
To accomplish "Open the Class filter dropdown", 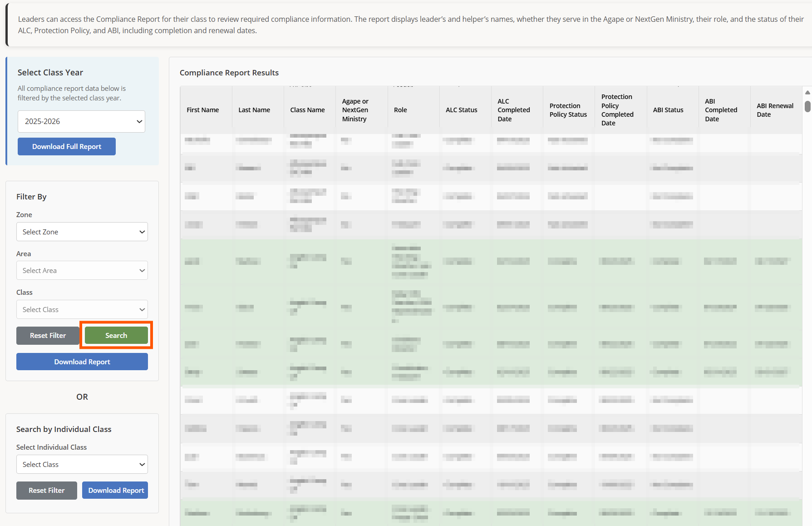I will tap(82, 310).
